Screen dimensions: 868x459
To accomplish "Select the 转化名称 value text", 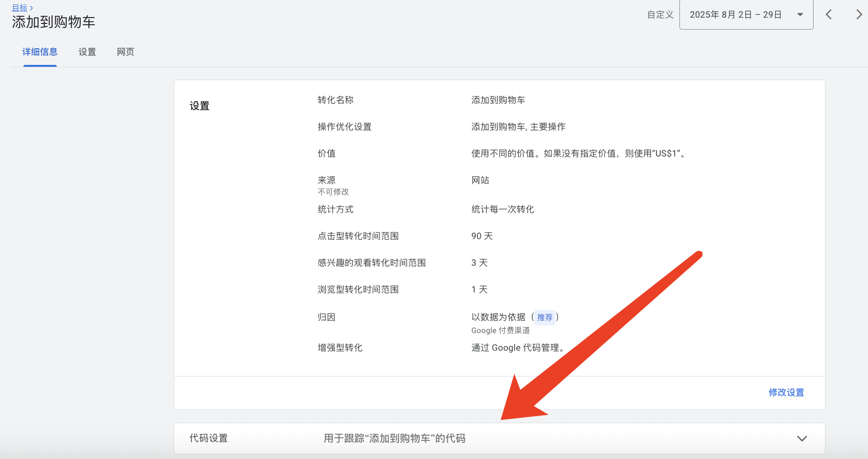I will click(498, 100).
